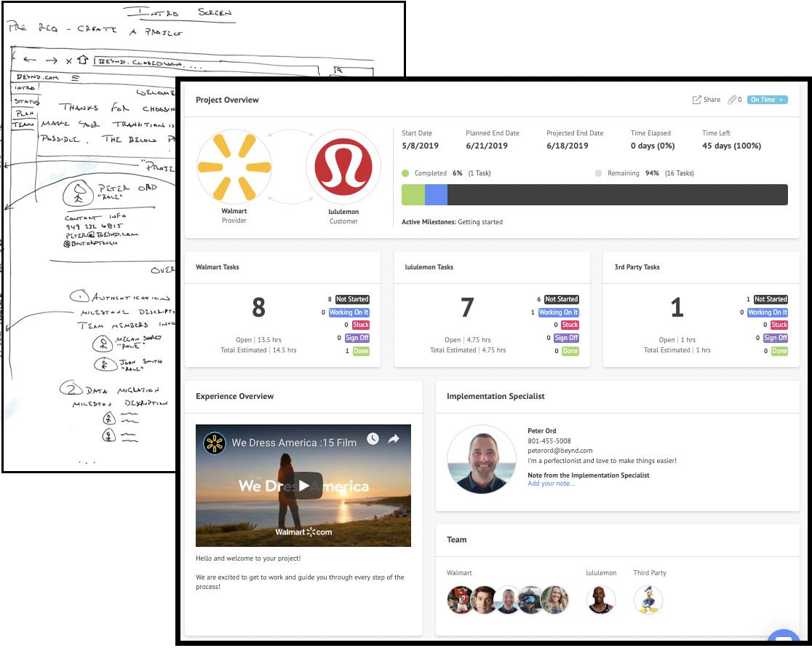Click the Active Milestones: Getting started text
812x648 pixels.
(x=452, y=222)
